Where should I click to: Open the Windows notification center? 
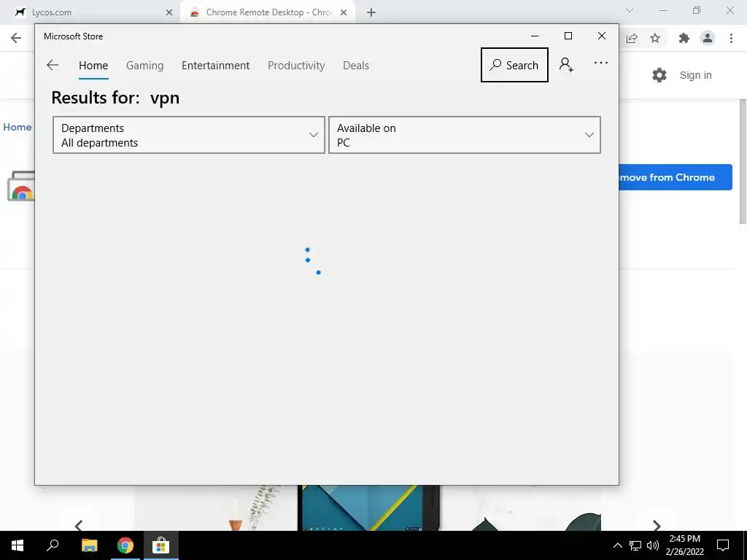pos(723,545)
